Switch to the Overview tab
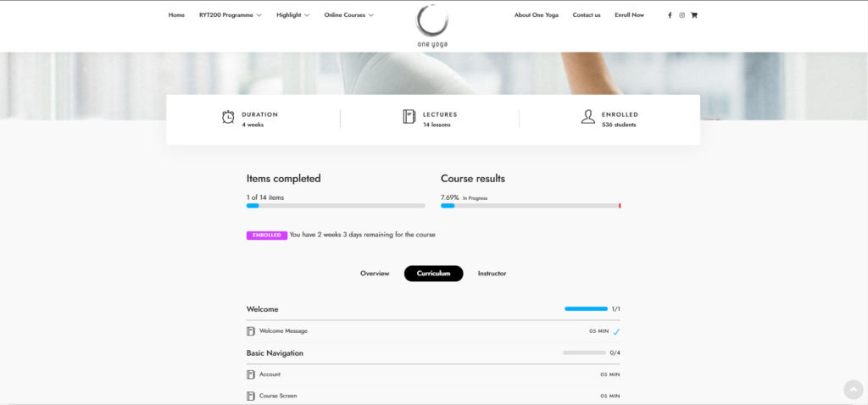This screenshot has height=405, width=868. coord(375,274)
